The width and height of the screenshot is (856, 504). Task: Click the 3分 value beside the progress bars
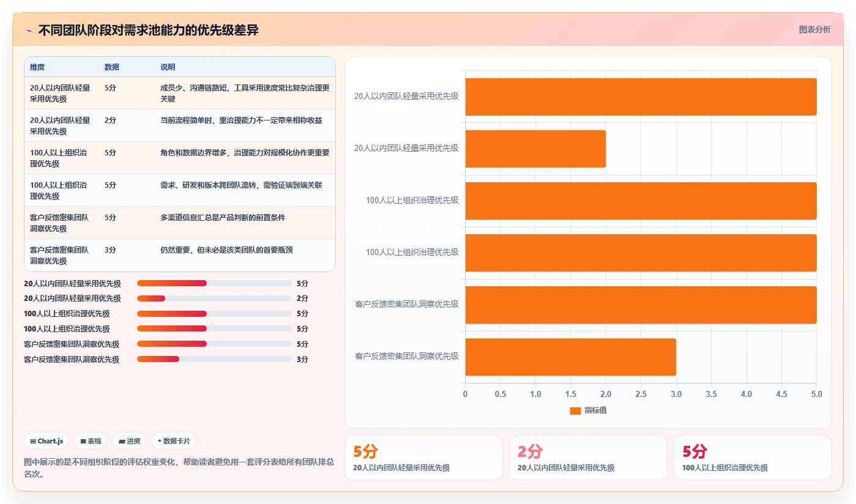click(x=302, y=359)
